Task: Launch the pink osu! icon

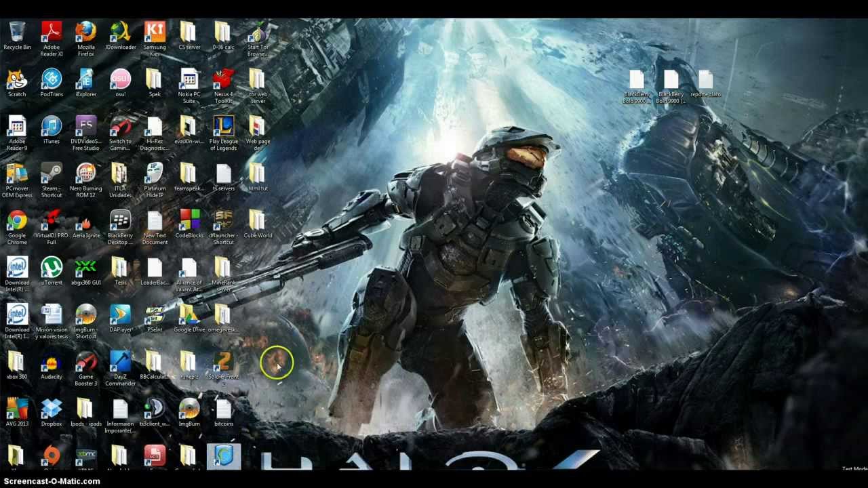Action: 121,83
